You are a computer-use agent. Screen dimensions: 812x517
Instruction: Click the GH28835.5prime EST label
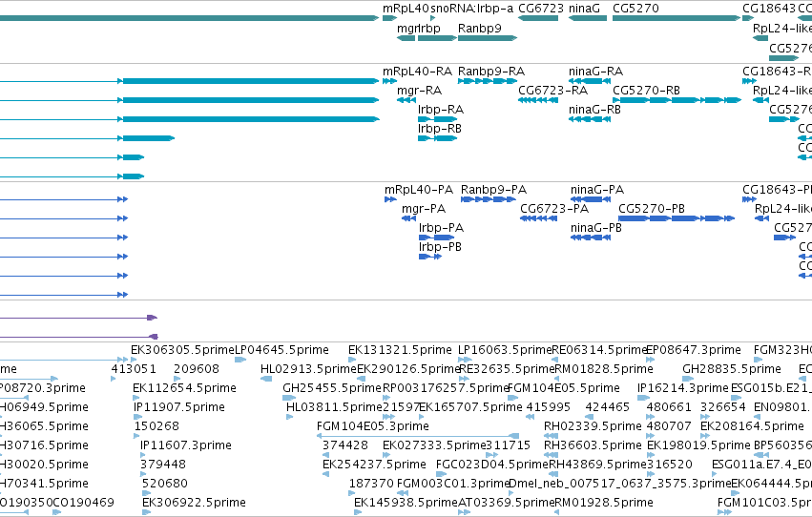731,369
